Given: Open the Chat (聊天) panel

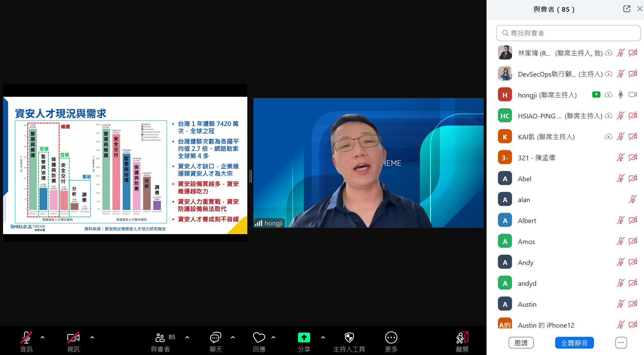Looking at the screenshot, I should [x=216, y=337].
